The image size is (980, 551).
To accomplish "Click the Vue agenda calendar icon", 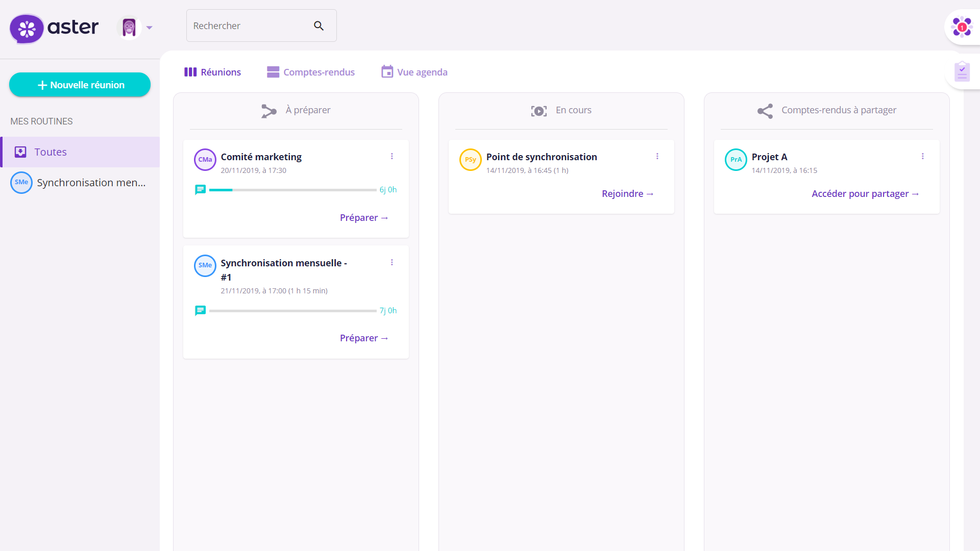I will click(x=387, y=72).
